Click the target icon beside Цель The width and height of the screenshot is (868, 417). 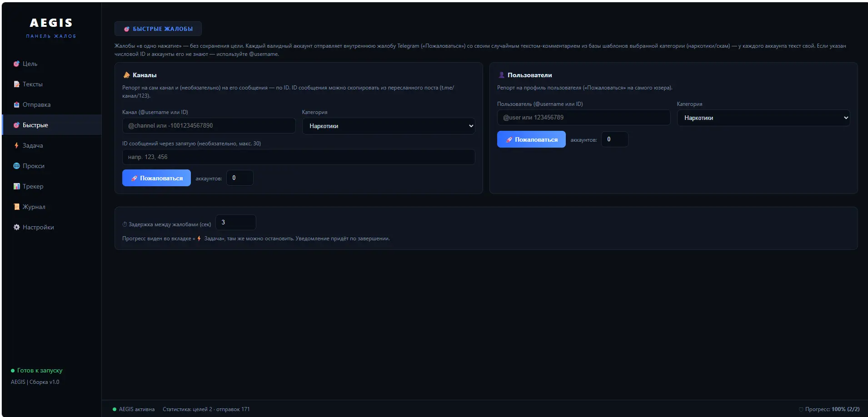pos(16,64)
